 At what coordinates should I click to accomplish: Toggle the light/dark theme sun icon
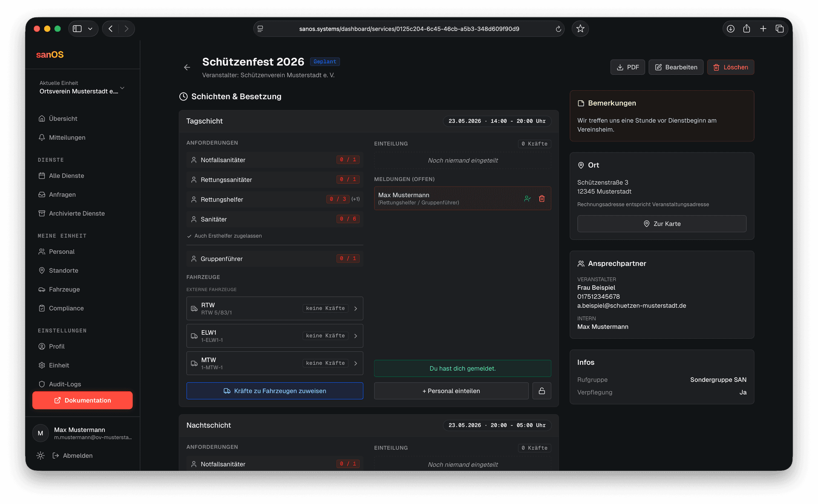point(40,455)
